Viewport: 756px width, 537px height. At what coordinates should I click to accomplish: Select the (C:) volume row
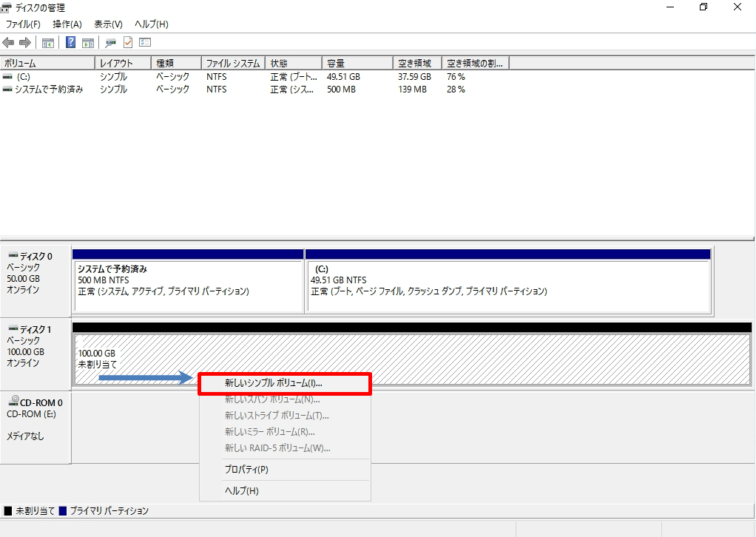pos(44,76)
